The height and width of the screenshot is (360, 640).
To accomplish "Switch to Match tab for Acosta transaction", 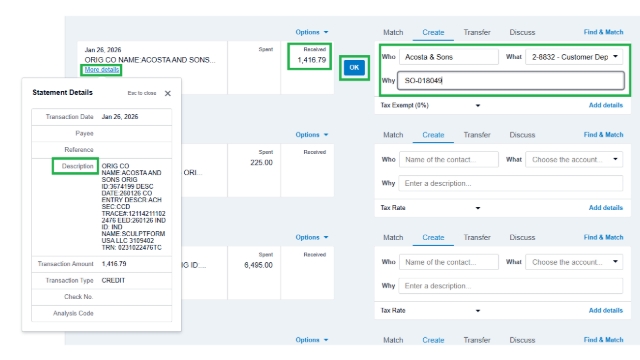I will click(x=393, y=32).
